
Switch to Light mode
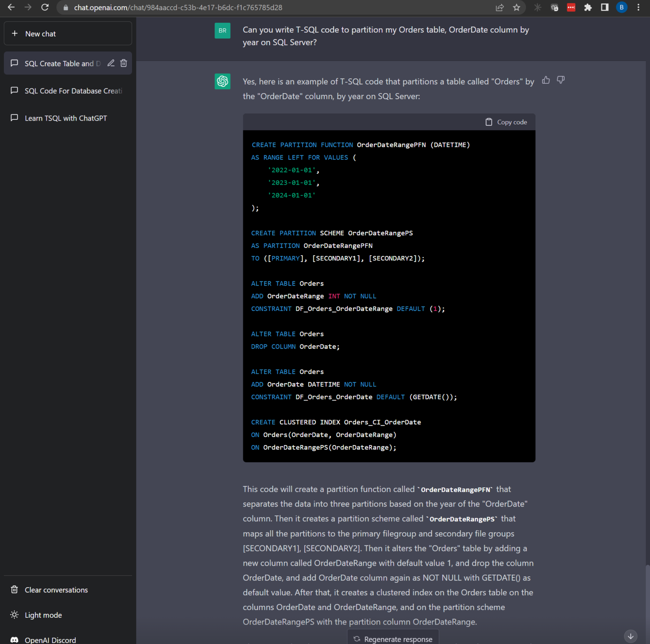tap(43, 615)
